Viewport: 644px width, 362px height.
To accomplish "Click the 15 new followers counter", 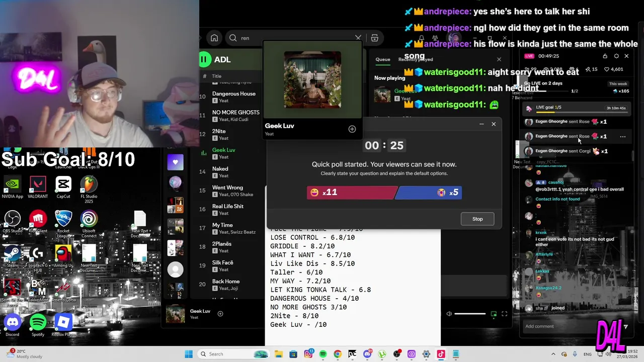I will pyautogui.click(x=591, y=69).
